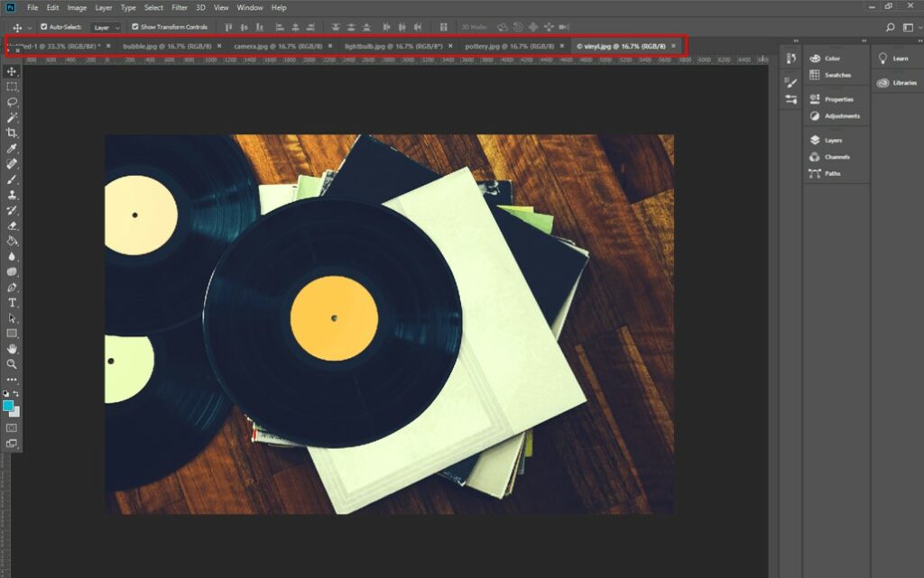The image size is (924, 578).
Task: Click the search magnifier icon
Action: tap(890, 27)
